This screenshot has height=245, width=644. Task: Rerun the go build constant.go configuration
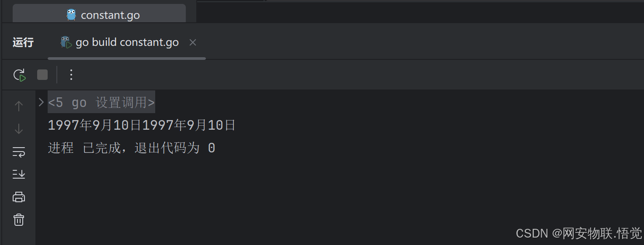(x=19, y=75)
